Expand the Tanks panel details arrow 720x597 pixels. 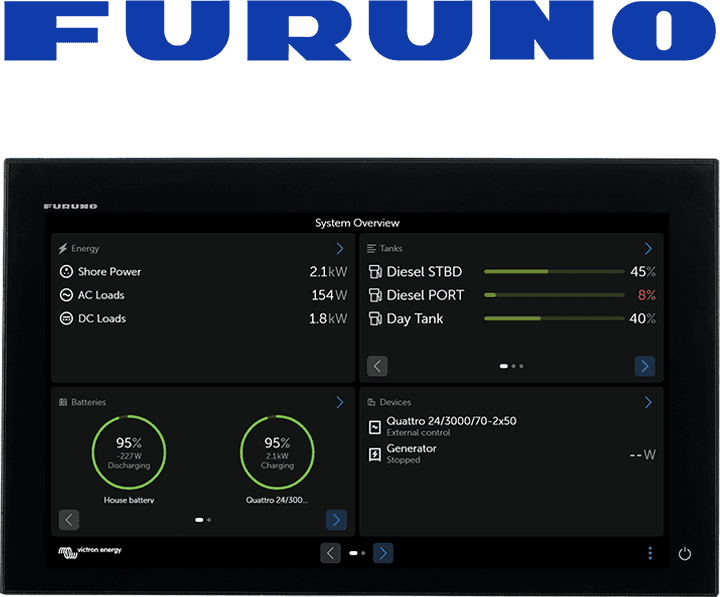pos(648,248)
